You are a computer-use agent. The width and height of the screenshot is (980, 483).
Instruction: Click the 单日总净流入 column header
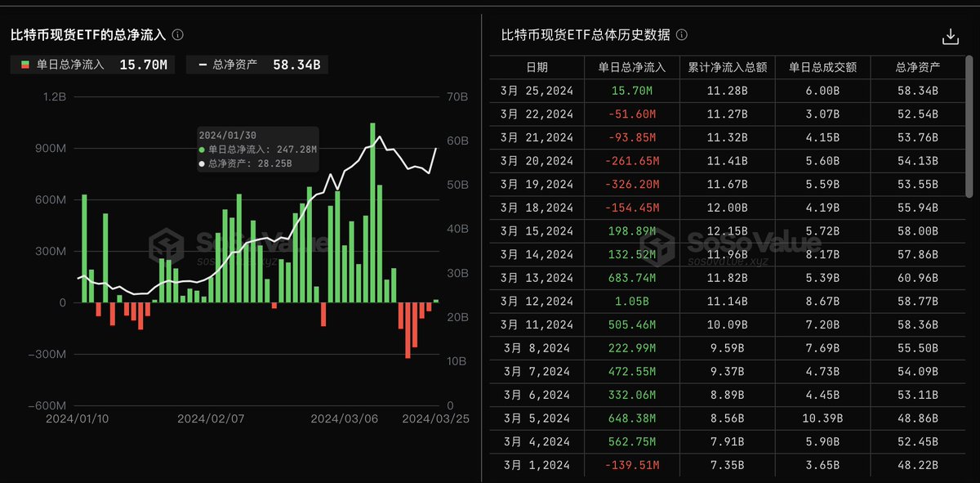[x=630, y=68]
